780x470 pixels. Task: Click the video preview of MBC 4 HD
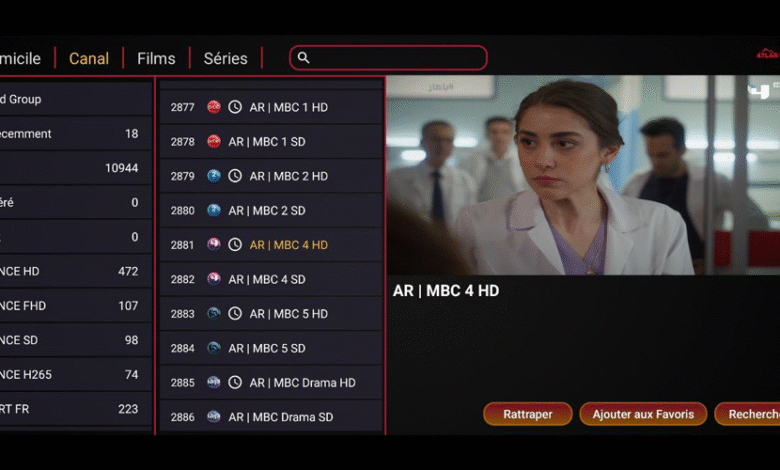[x=583, y=175]
